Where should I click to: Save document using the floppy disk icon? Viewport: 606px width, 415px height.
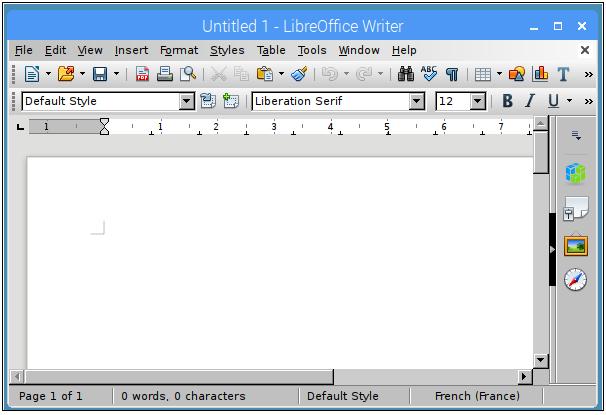coord(100,74)
